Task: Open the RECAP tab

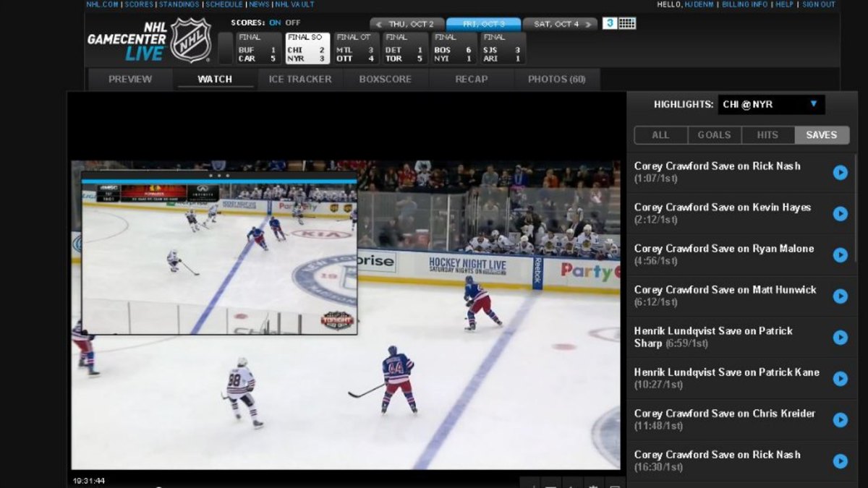Action: coord(471,80)
